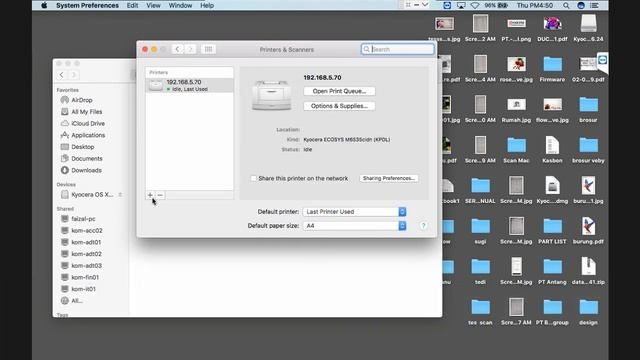
Task: Open the Edit menu
Action: click(x=132, y=5)
